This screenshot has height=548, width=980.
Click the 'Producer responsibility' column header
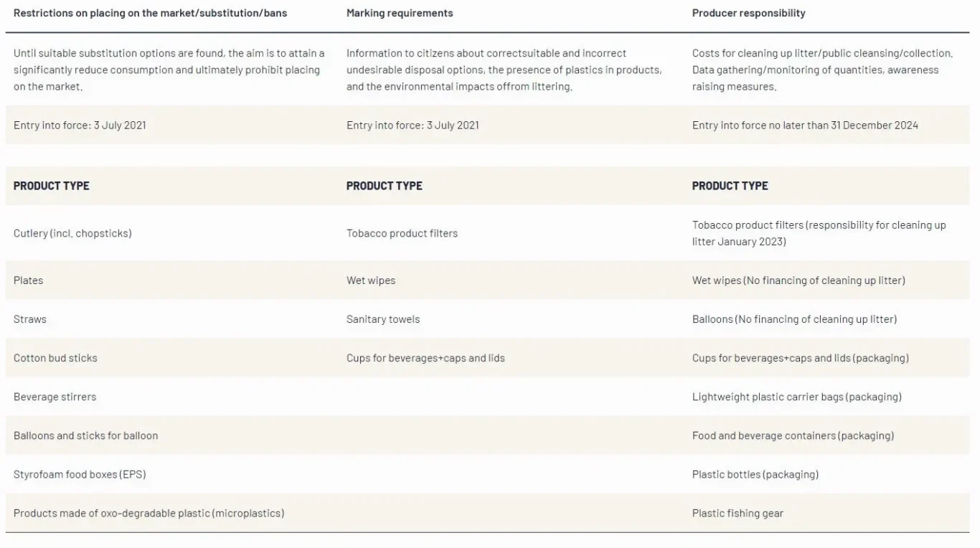pyautogui.click(x=748, y=13)
